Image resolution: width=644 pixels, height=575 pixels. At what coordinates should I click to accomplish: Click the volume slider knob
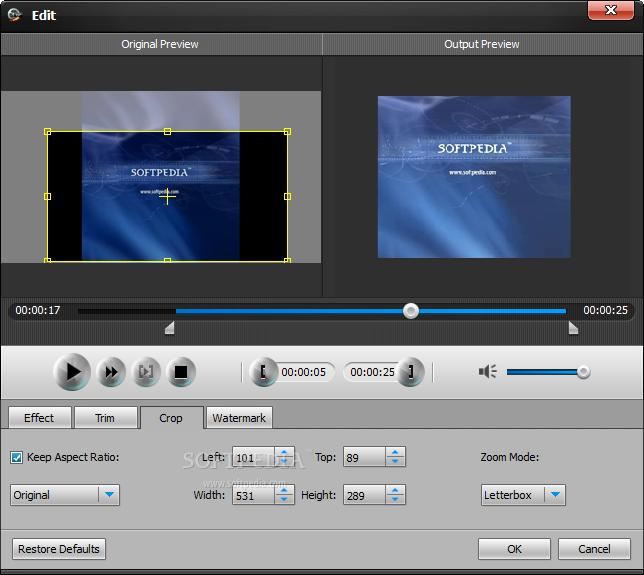click(583, 372)
